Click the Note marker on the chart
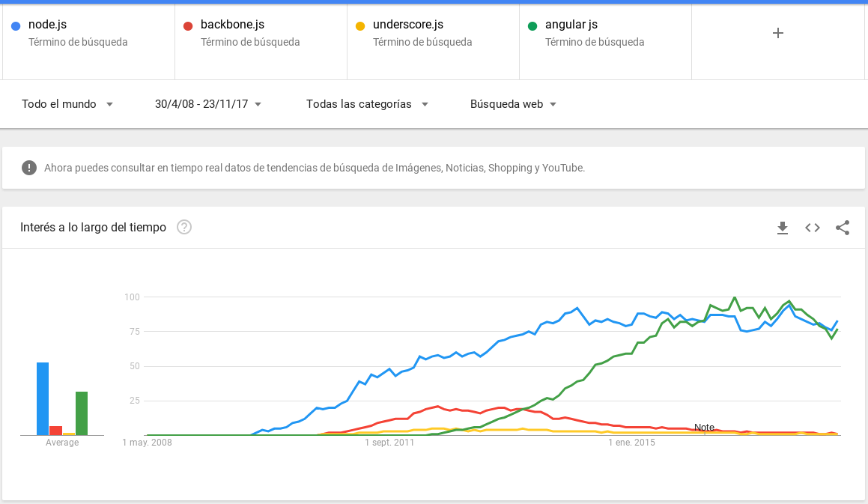 (x=704, y=428)
